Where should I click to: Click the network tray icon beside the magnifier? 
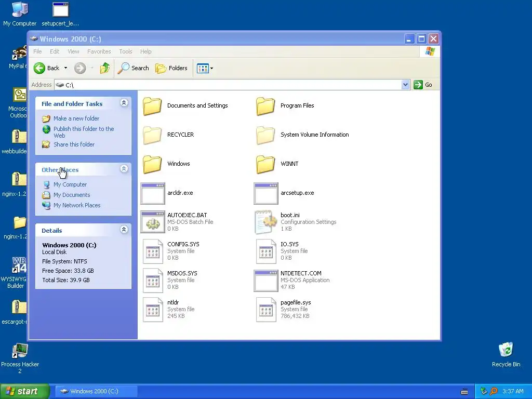[x=484, y=391]
